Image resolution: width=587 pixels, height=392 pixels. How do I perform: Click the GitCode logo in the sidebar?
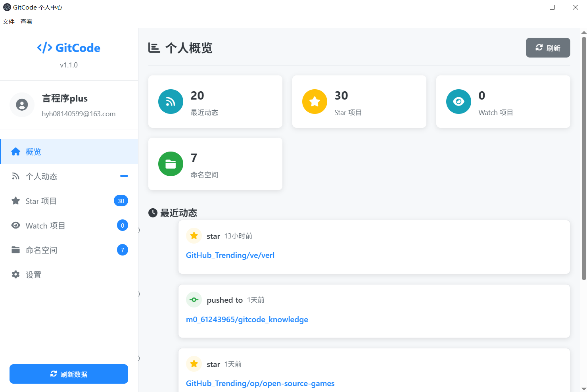click(68, 48)
